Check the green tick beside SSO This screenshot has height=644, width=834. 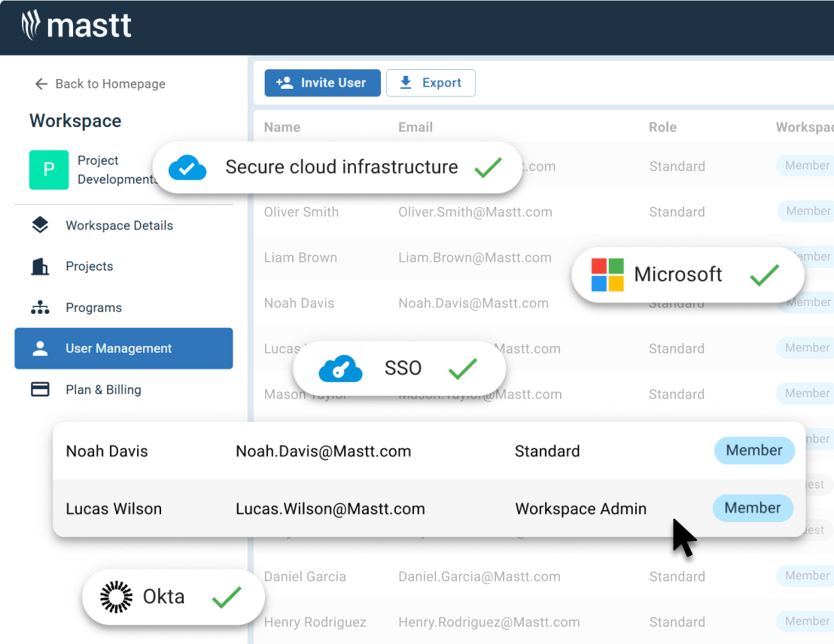point(463,368)
